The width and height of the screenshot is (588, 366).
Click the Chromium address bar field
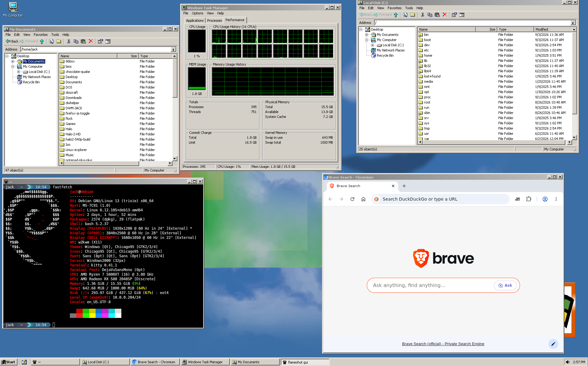click(x=441, y=199)
